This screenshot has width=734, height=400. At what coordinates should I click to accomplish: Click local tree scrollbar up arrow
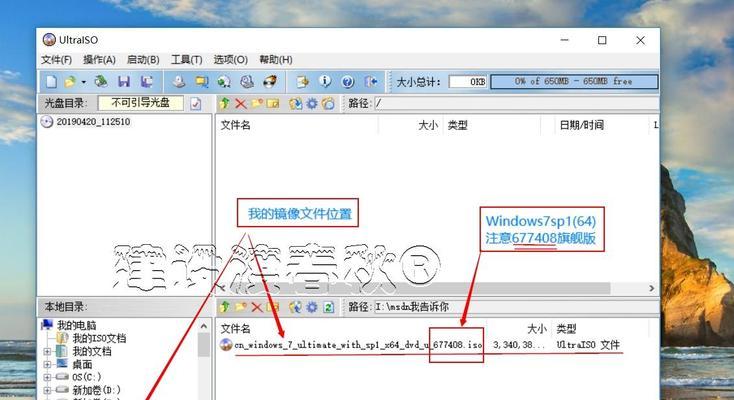click(204, 326)
